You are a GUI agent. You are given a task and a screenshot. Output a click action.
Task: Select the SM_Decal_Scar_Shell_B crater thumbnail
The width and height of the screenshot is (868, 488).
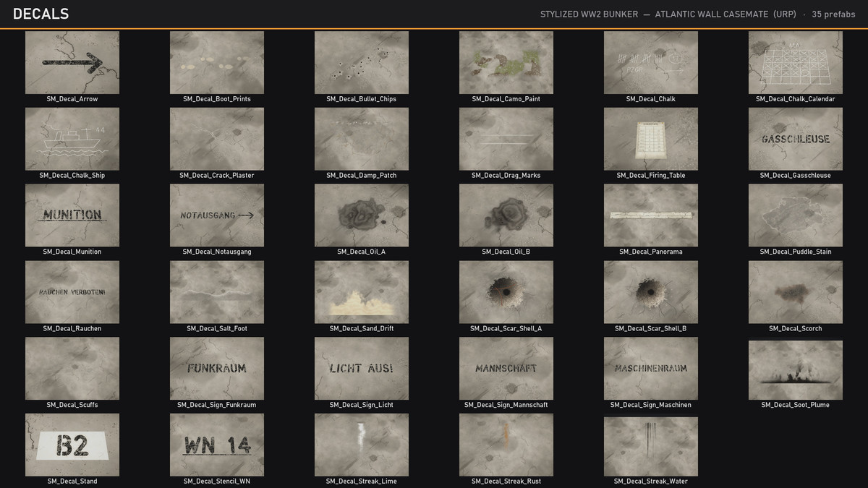pos(651,292)
